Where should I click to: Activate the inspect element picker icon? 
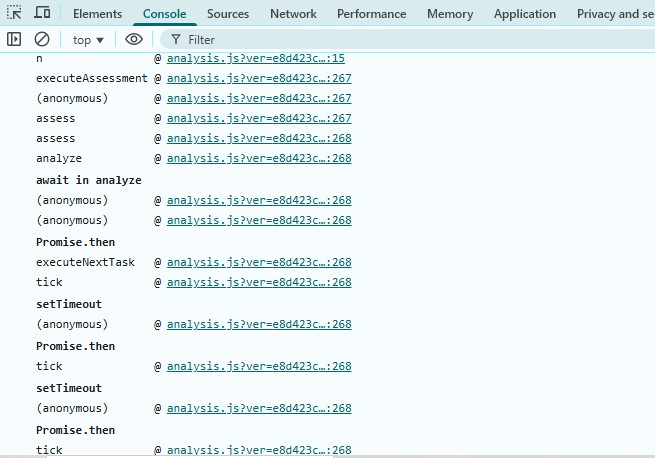click(14, 13)
